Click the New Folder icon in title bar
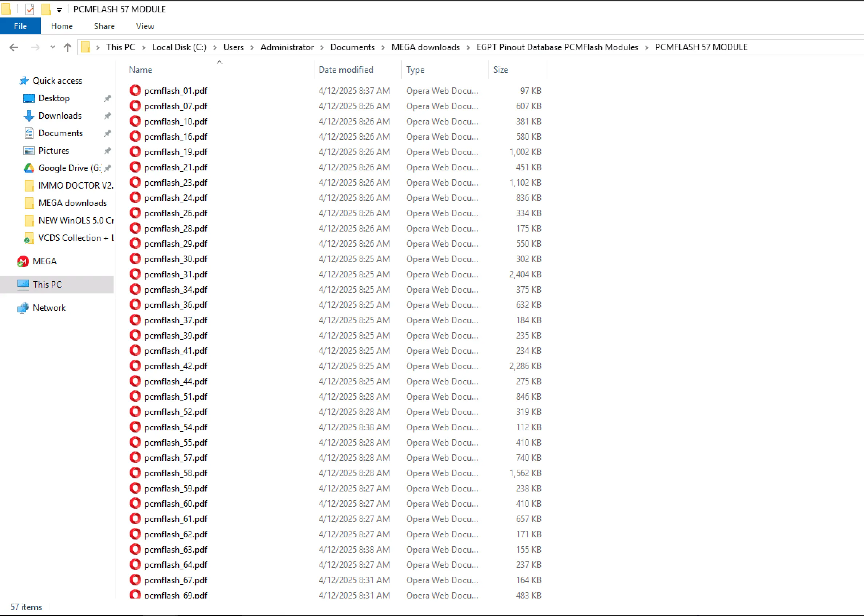 (x=46, y=9)
